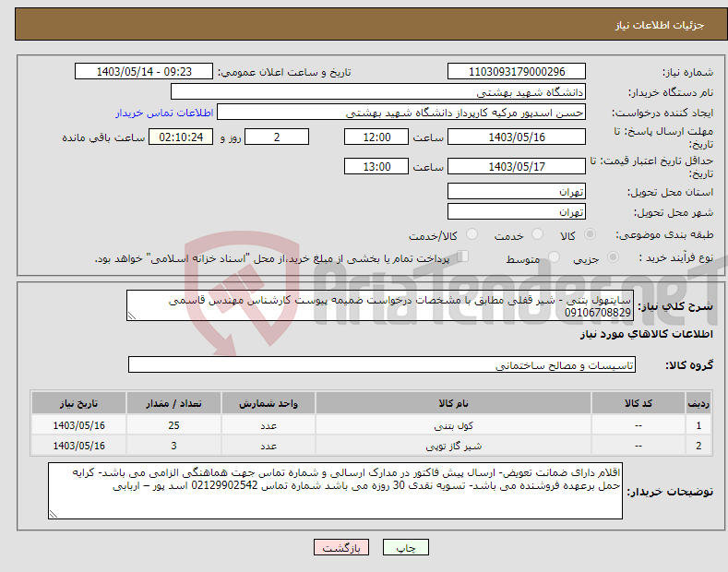Click row number 2 cell
The width and height of the screenshot is (728, 572).
pos(698,446)
